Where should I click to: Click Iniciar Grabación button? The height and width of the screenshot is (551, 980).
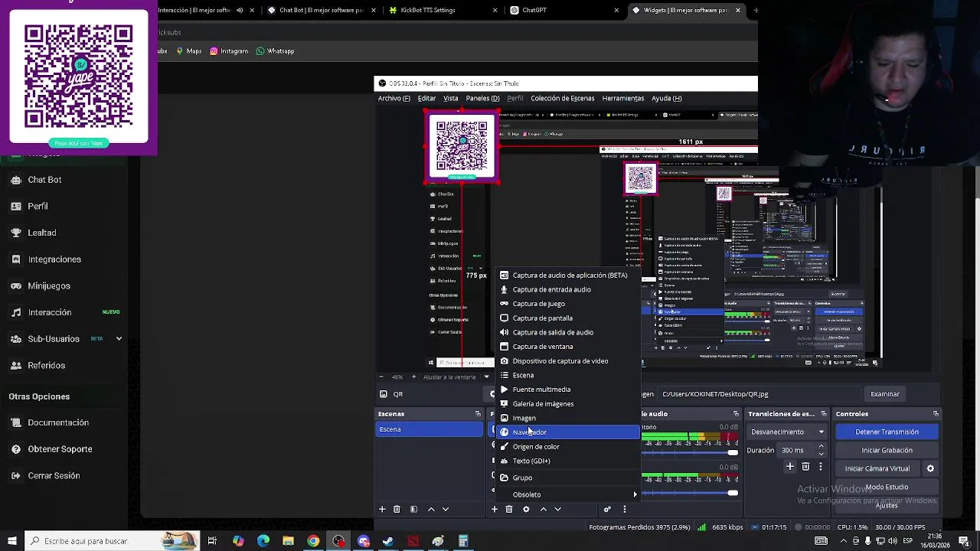887,450
